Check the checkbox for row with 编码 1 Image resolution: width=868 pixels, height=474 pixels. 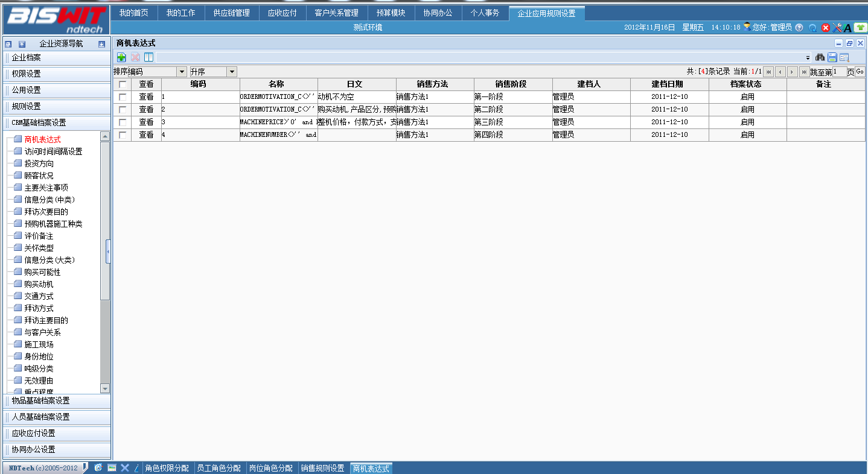tap(123, 97)
